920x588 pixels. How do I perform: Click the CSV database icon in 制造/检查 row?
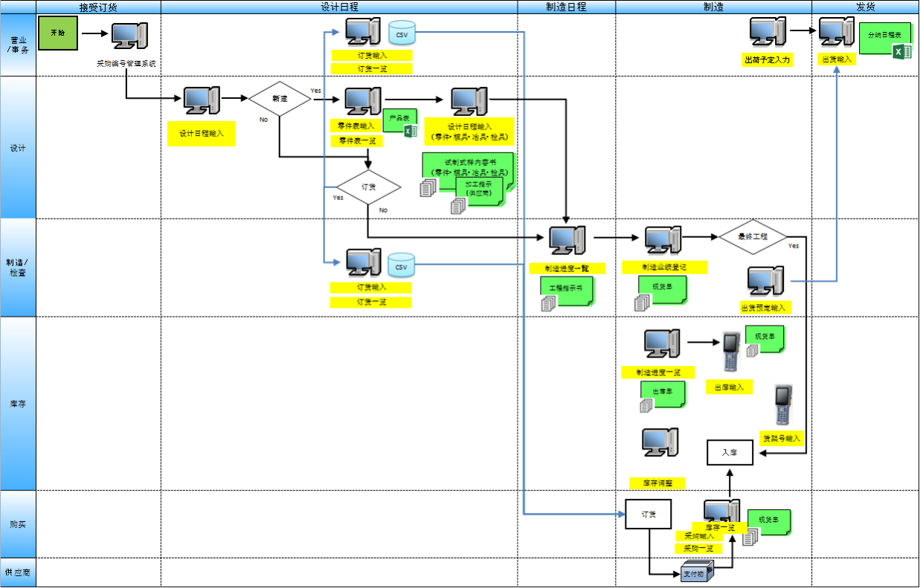point(402,266)
